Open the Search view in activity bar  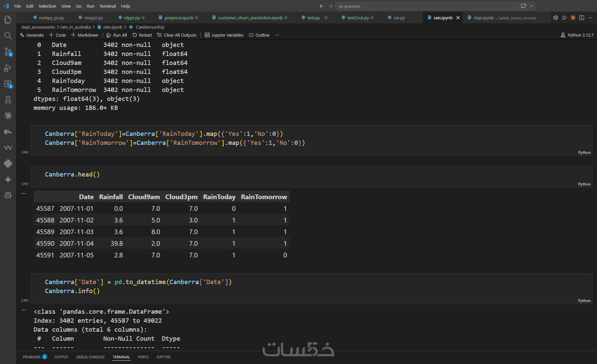(x=8, y=36)
